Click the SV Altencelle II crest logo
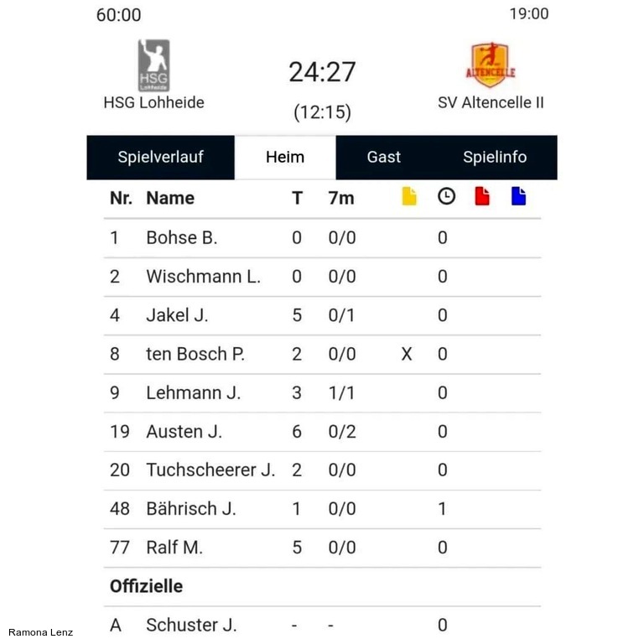This screenshot has width=644, height=644. click(x=490, y=65)
